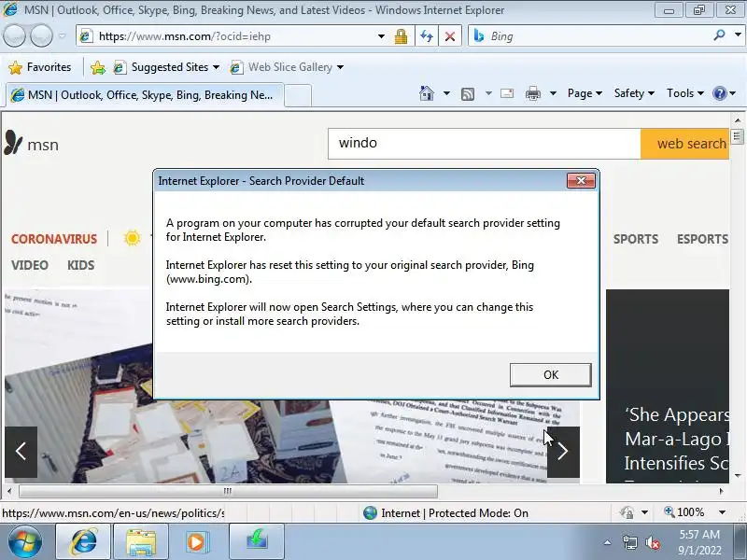Viewport: 747px width, 560px height.
Task: Click the network tray icon
Action: [x=629, y=542]
